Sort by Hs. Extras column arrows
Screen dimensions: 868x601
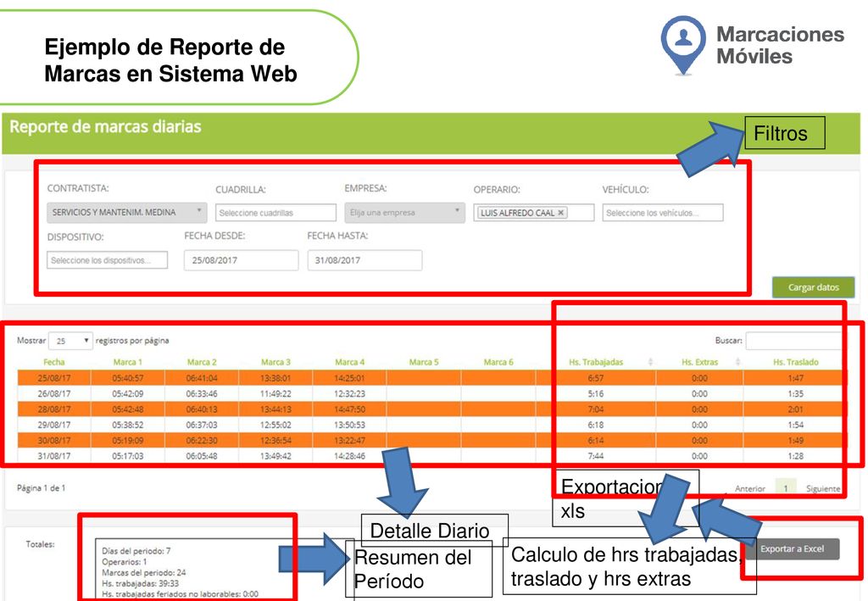738,362
